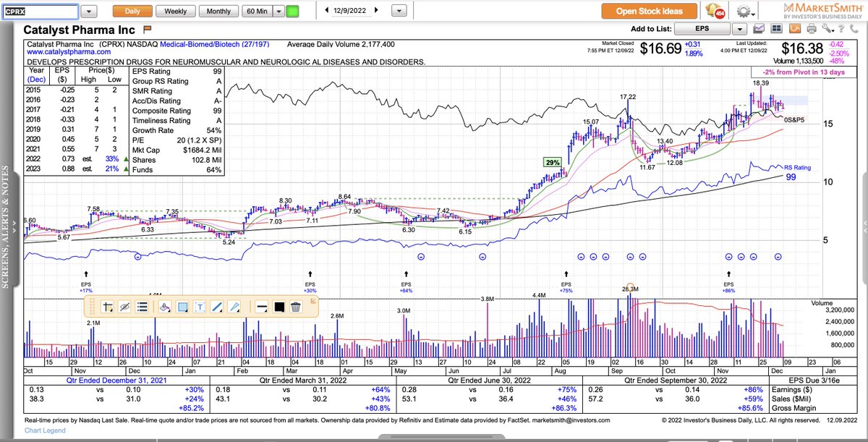This screenshot has height=442, width=868.
Task: Open the Add to List dropdown arrow
Action: point(739,30)
